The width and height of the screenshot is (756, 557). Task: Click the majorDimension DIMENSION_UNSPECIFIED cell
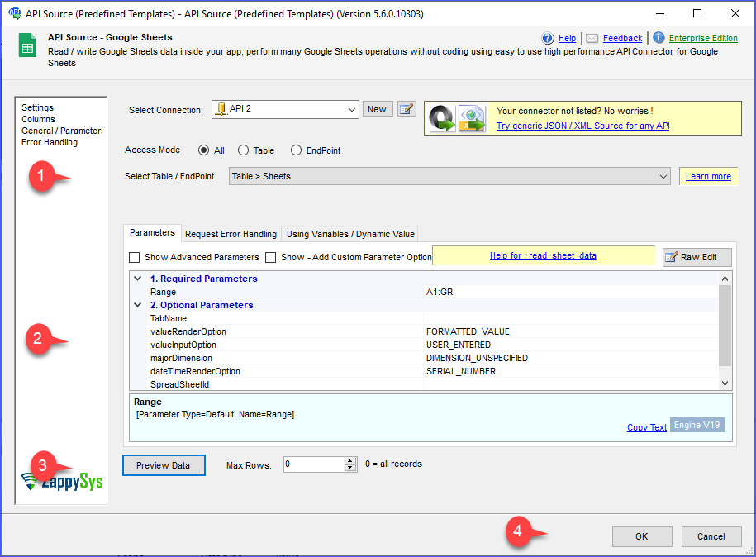click(570, 359)
